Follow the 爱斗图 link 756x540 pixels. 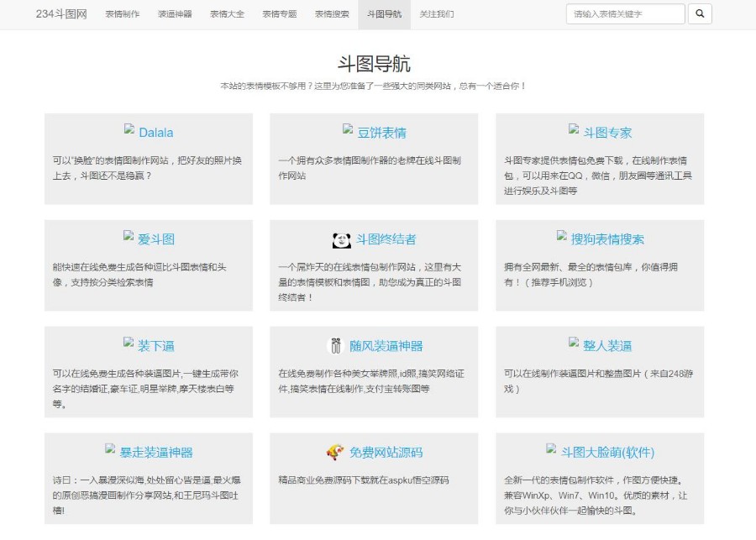pos(156,239)
